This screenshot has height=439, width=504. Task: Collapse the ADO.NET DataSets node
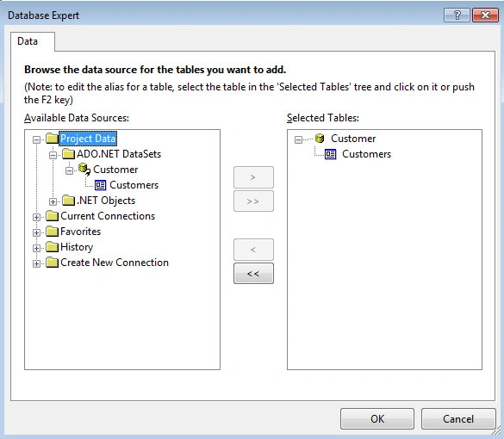pyautogui.click(x=53, y=156)
